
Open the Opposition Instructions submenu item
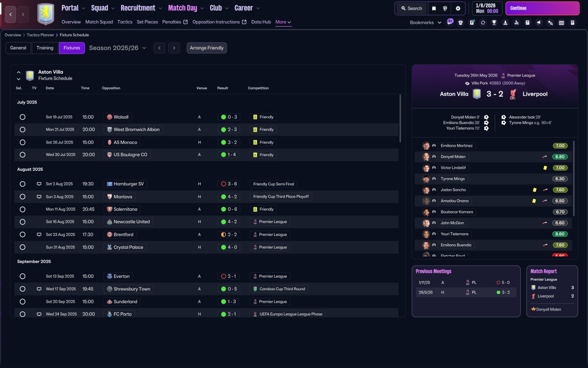point(220,22)
